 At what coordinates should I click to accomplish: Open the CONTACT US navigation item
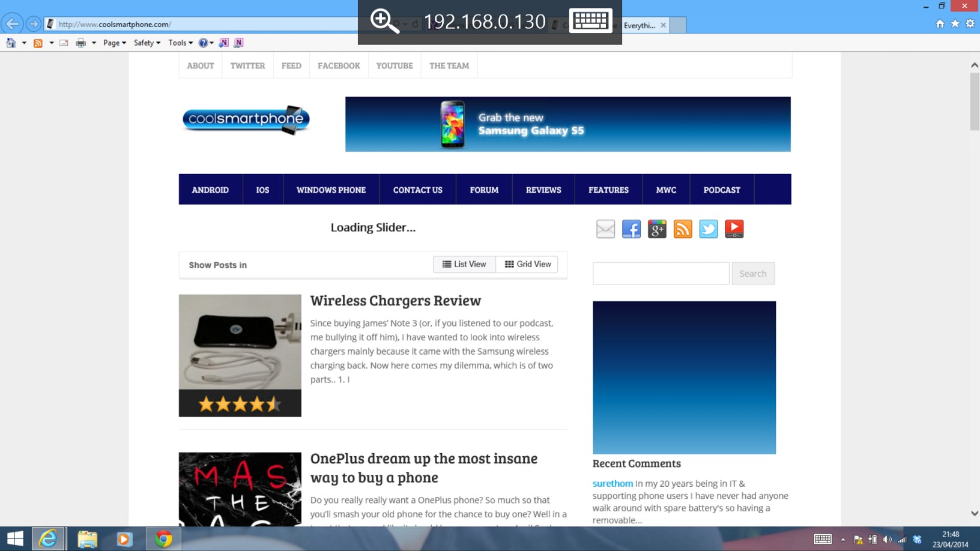point(417,190)
